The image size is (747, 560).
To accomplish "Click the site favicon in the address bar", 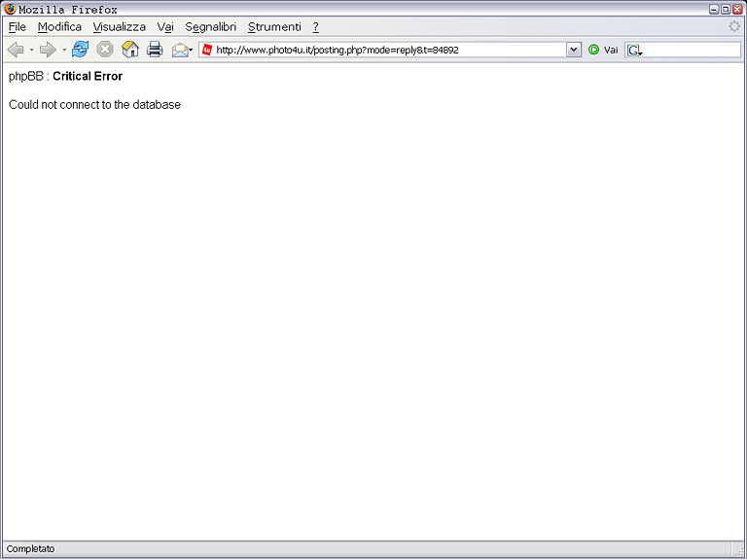I will pyautogui.click(x=207, y=50).
